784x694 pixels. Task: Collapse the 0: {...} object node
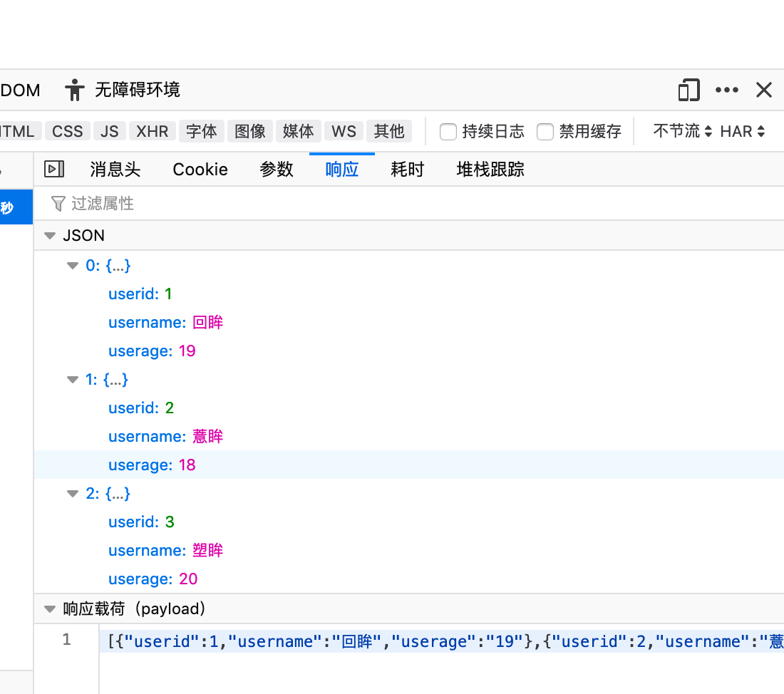coord(73,266)
